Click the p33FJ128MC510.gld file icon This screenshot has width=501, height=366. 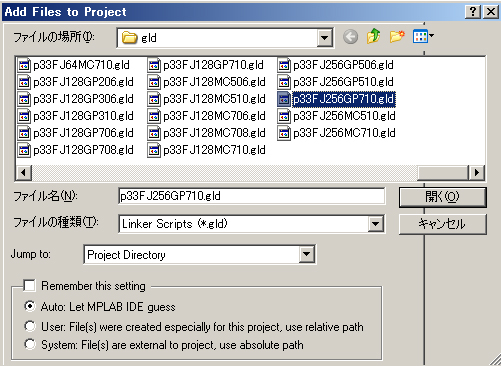click(154, 99)
